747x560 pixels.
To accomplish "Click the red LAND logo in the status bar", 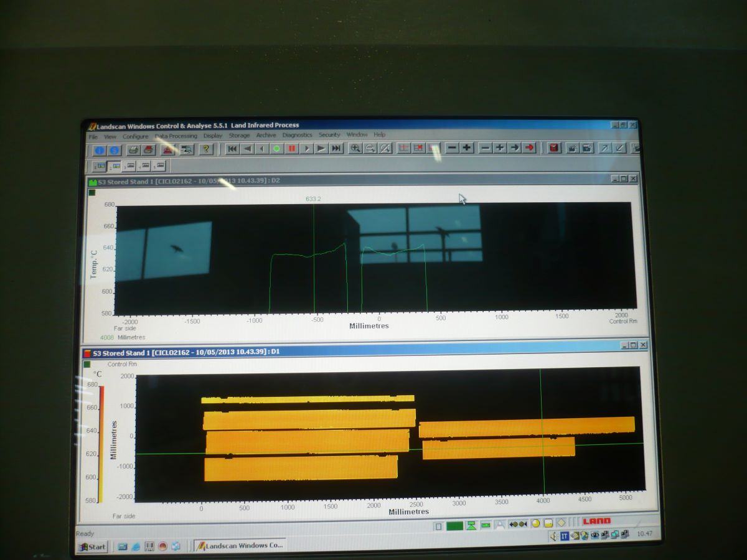I will [x=596, y=521].
